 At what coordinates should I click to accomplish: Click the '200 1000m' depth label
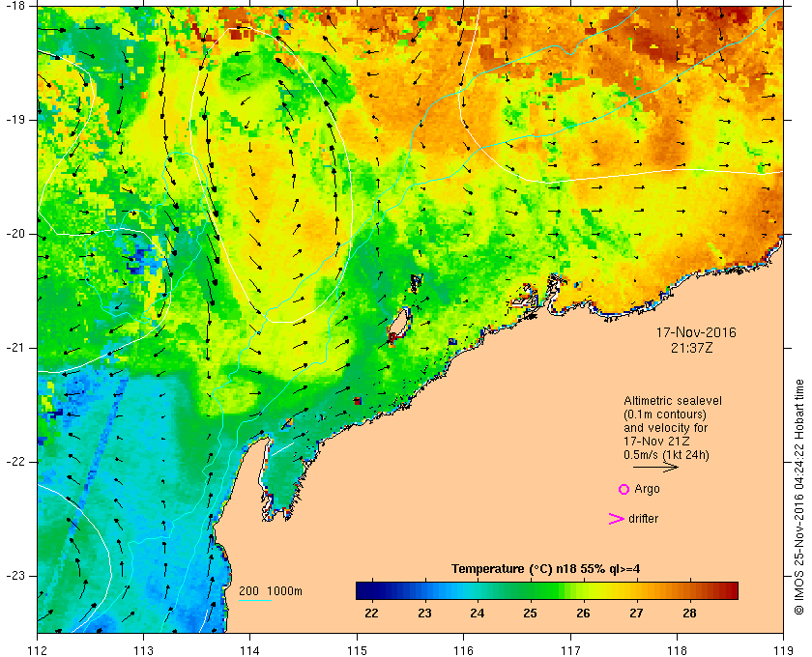point(271,591)
